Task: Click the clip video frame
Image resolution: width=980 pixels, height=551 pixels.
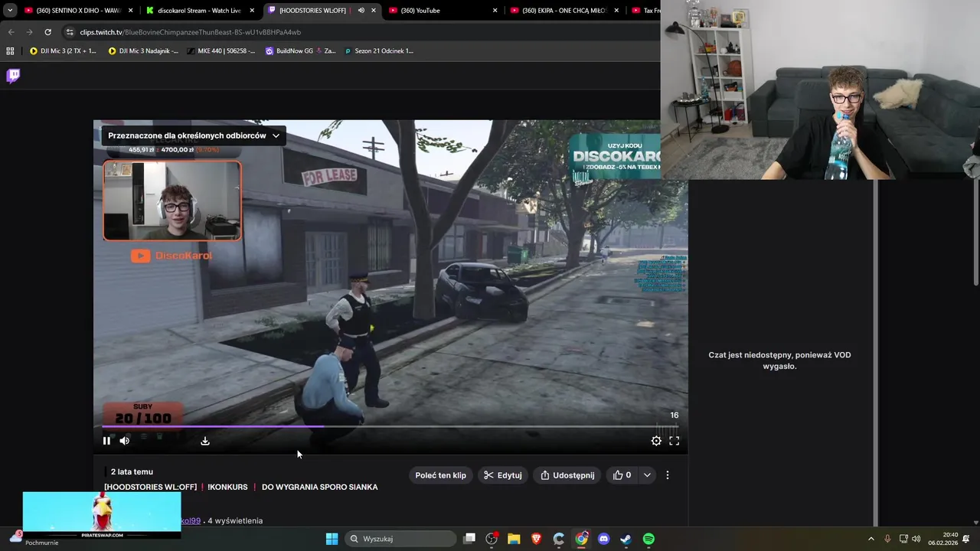Action: coord(390,287)
